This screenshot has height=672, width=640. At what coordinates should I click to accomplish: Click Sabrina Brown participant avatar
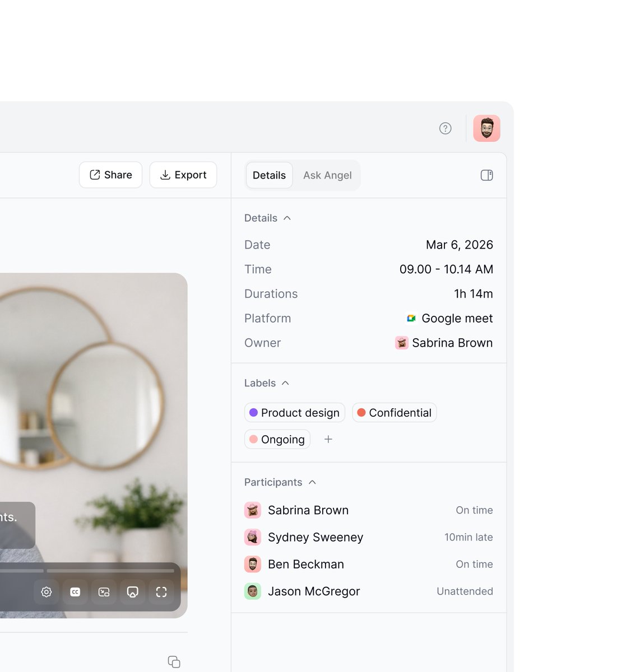click(x=253, y=510)
